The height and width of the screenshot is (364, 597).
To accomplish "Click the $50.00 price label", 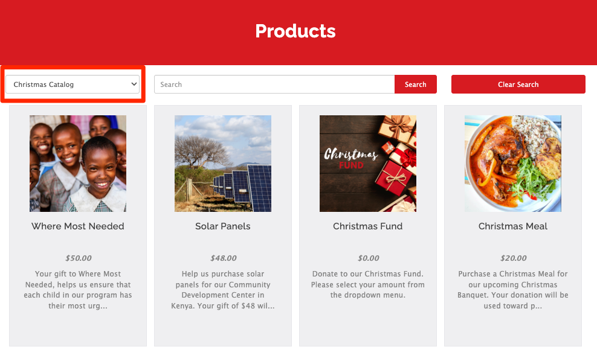I will (x=78, y=258).
